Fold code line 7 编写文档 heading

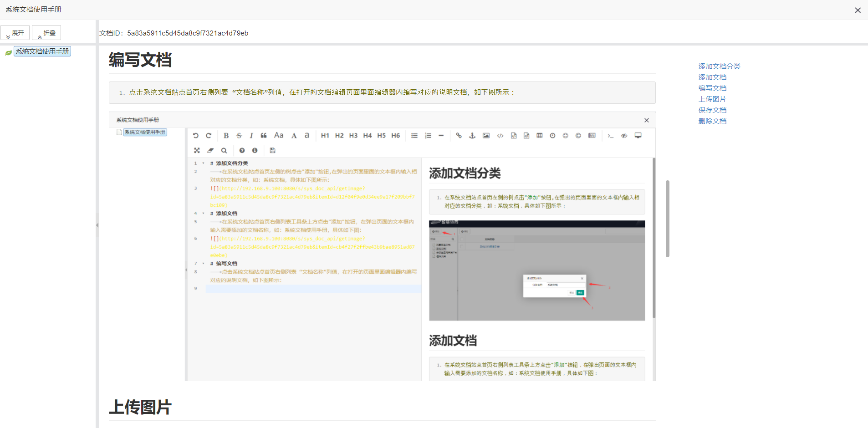pos(203,263)
